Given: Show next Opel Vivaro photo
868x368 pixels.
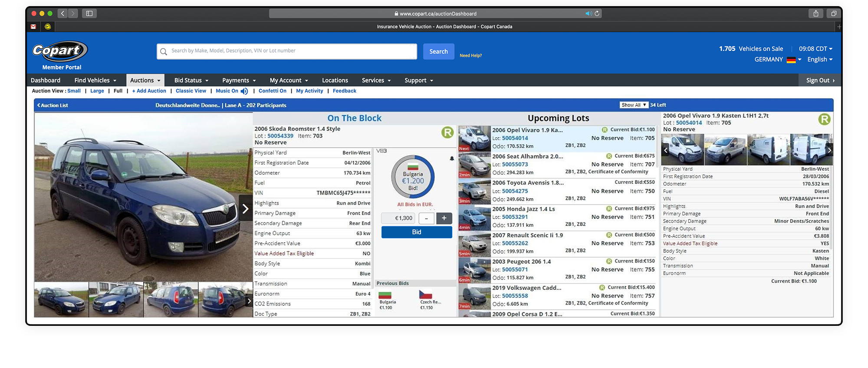Looking at the screenshot, I should [829, 150].
